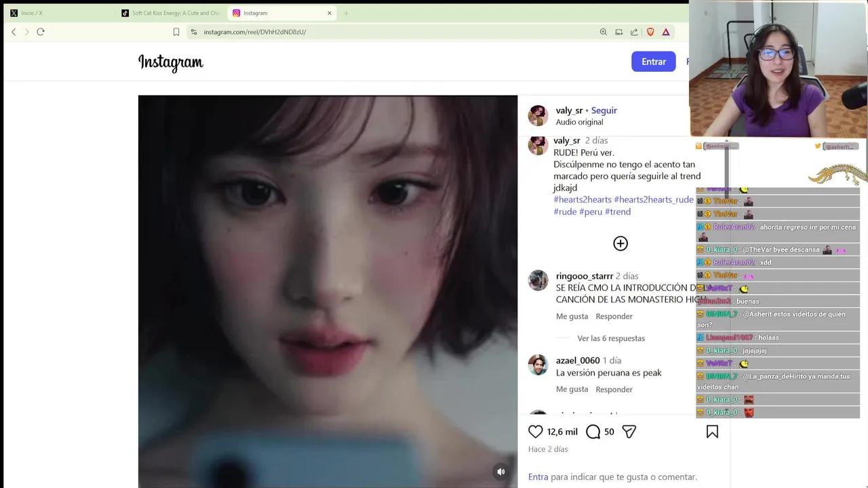
Task: Open a new tab with the plus icon
Action: tap(346, 13)
